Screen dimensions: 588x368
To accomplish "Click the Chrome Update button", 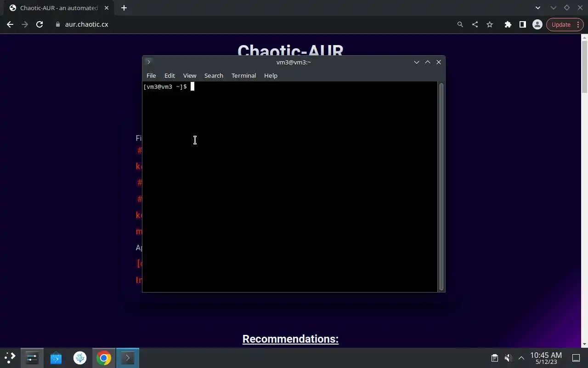I will (x=561, y=24).
